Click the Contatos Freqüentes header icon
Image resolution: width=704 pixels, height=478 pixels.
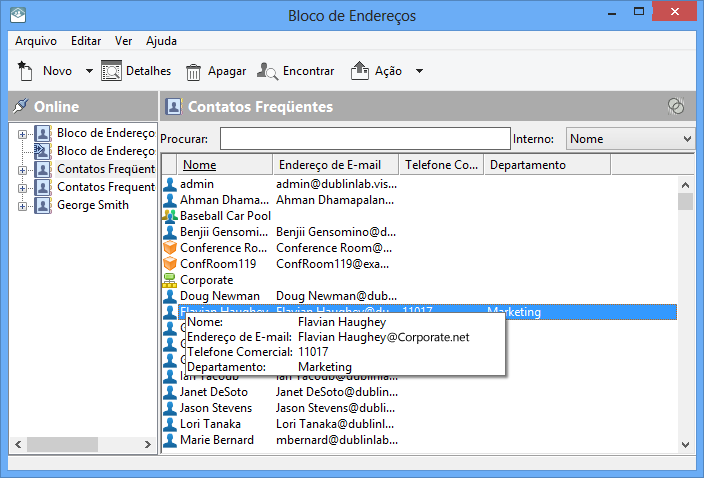click(x=173, y=106)
